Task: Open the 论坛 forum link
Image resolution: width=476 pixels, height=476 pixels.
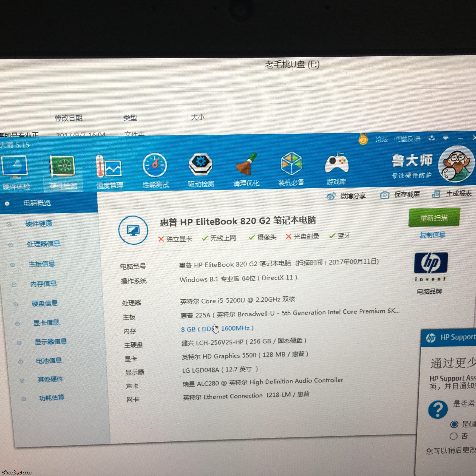Action: point(381,139)
